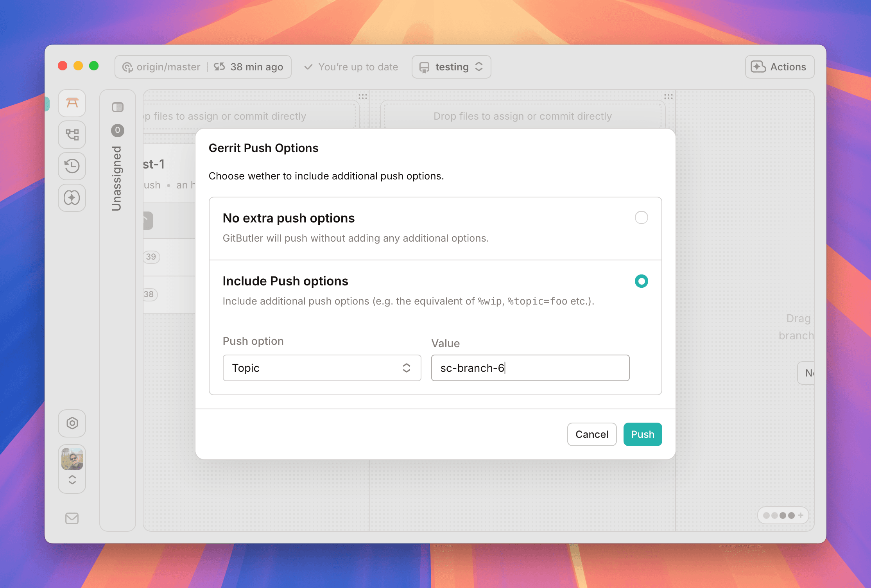
Task: Open GitButler settings via hexagon icon
Action: 72,423
